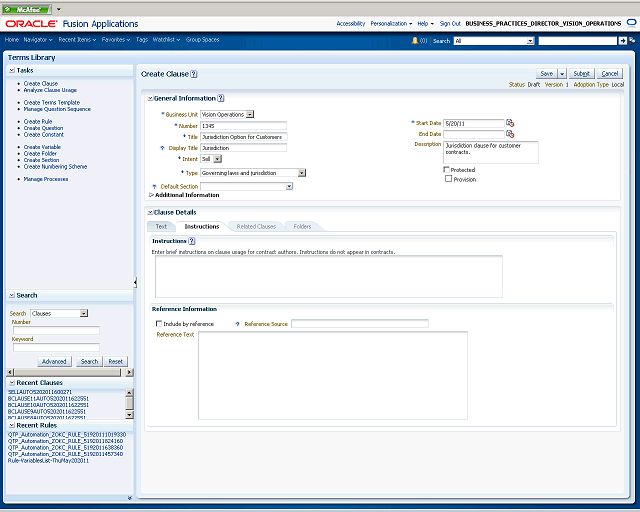Collapse the sidebar Search panel
The width and height of the screenshot is (640, 512).
coord(12,295)
